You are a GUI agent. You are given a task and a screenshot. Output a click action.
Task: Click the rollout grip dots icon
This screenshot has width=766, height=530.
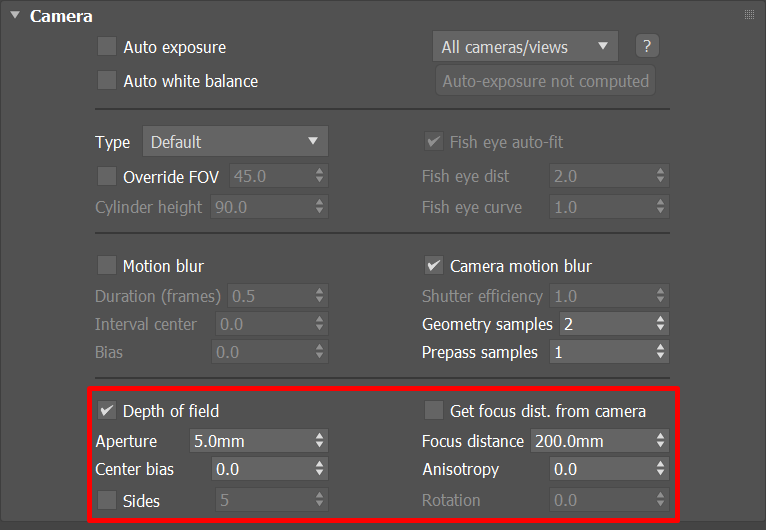coord(749,15)
